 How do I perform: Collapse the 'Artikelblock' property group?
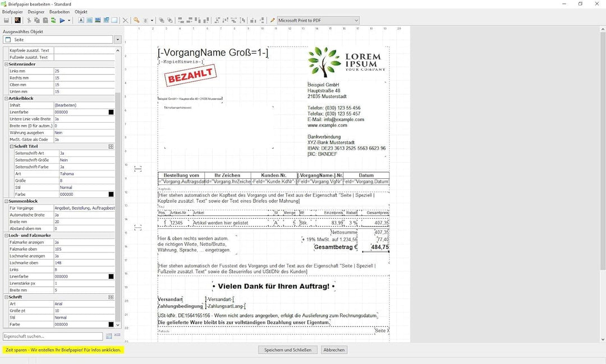click(6, 99)
